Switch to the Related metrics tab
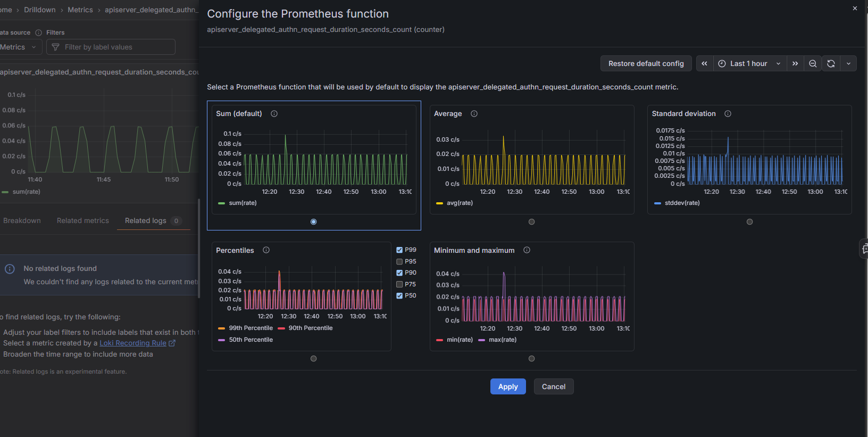Viewport: 868px width, 437px height. pyautogui.click(x=82, y=220)
